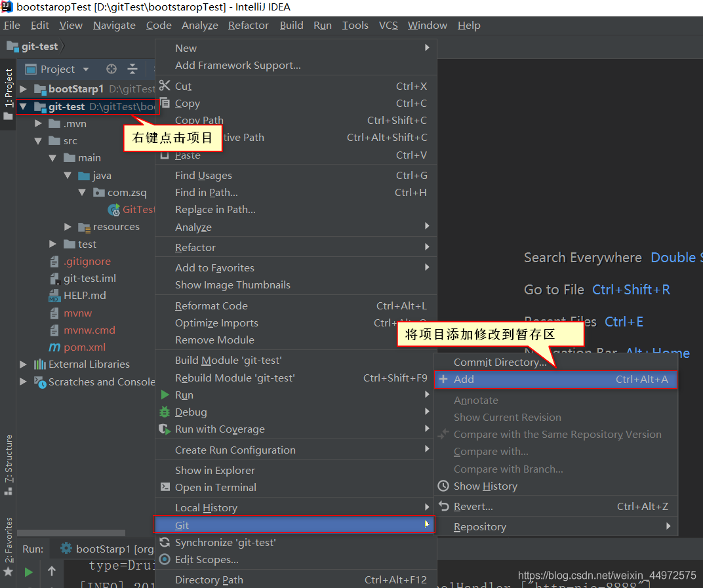703x588 pixels.
Task: Expand the .mvn folder
Action: point(38,123)
